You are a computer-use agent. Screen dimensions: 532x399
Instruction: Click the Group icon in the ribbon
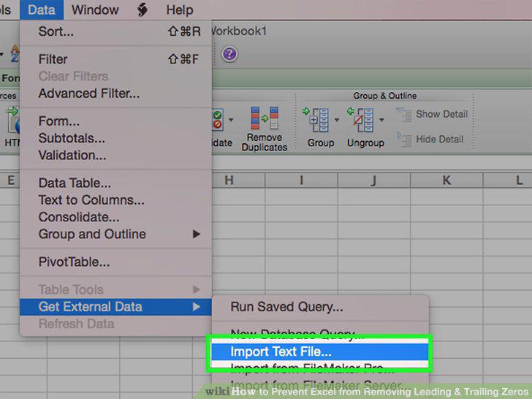pyautogui.click(x=316, y=119)
